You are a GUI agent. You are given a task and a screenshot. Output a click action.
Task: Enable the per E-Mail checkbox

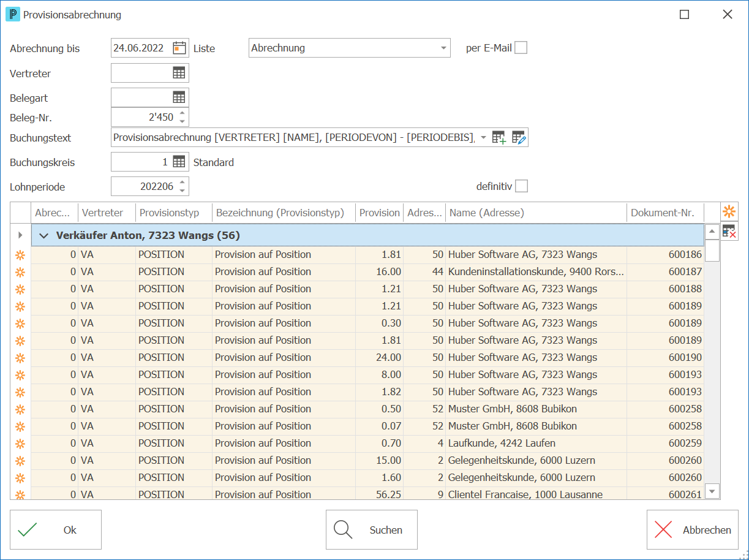tap(521, 48)
